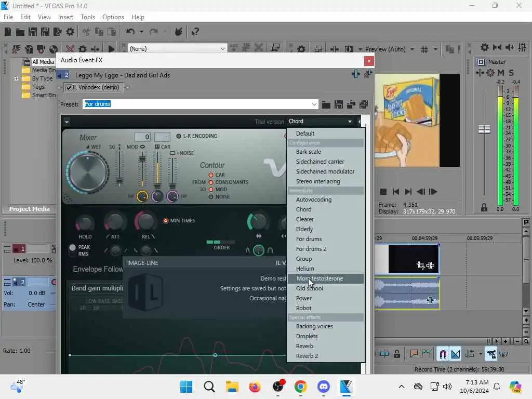Click the Master bus settings gear icon
Viewport: 532px width, 399px height.
click(x=490, y=73)
